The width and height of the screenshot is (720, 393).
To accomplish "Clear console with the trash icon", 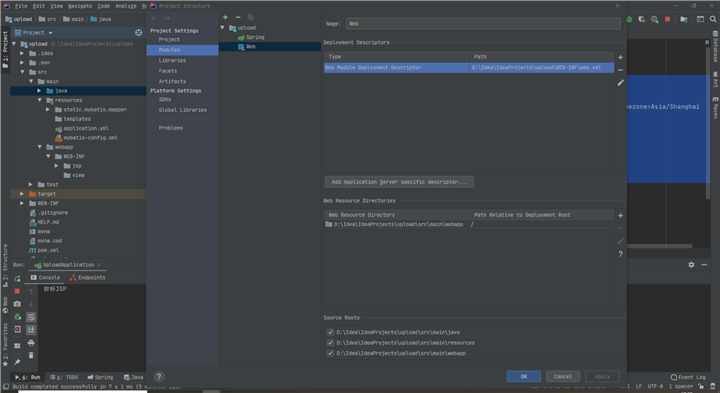I will (x=31, y=355).
